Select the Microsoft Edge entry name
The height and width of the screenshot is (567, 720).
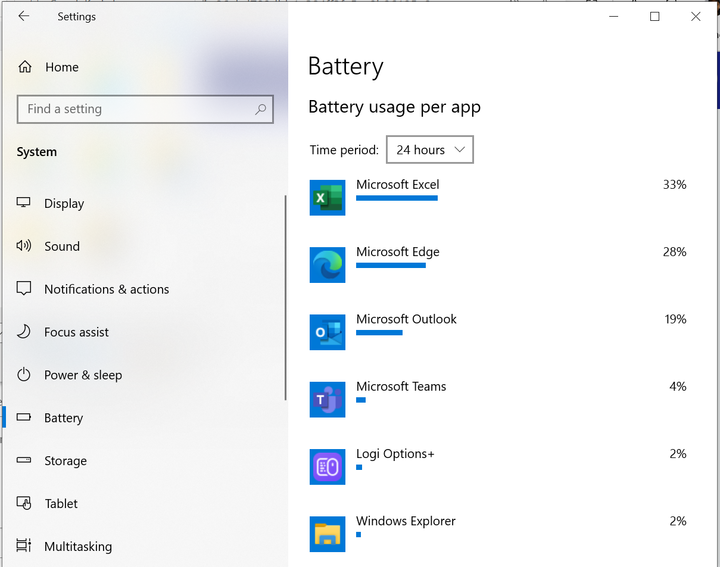(398, 252)
